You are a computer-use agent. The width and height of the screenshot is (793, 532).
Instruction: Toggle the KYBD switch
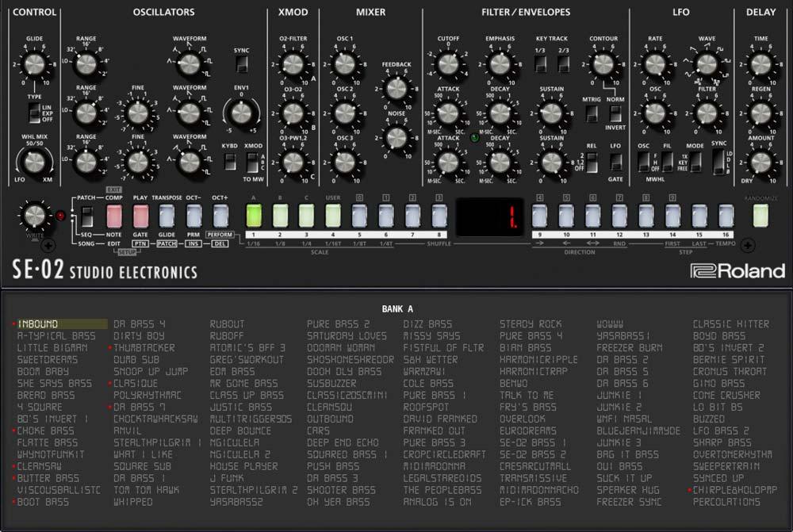click(230, 162)
